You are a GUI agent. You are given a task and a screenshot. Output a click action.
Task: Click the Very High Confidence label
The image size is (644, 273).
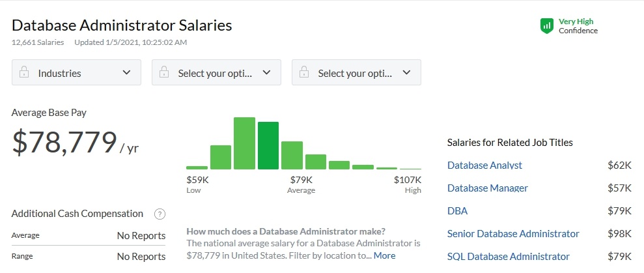[578, 26]
